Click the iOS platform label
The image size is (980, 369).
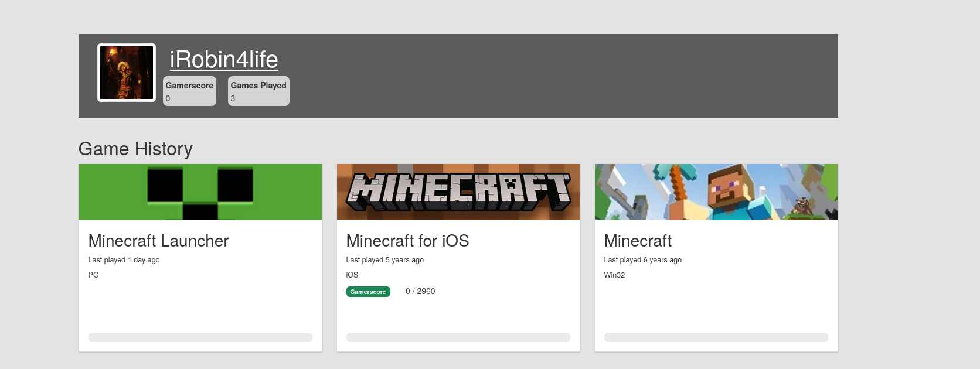pos(352,275)
